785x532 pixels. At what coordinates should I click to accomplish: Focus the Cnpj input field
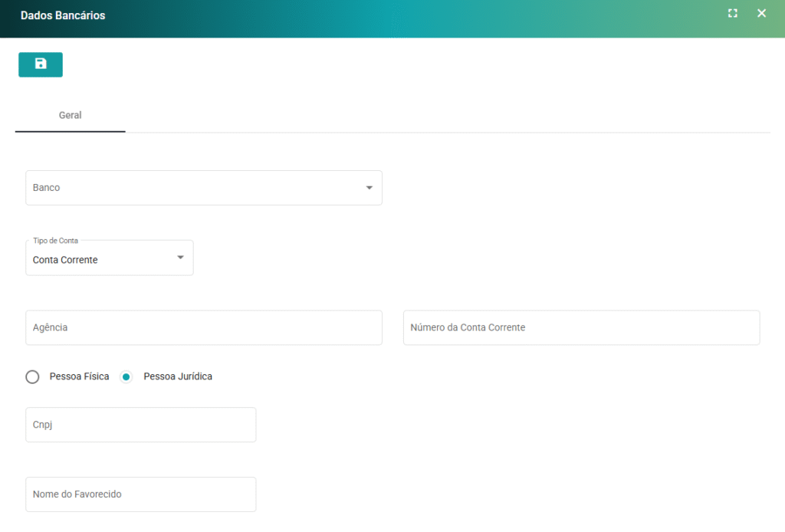(x=140, y=425)
